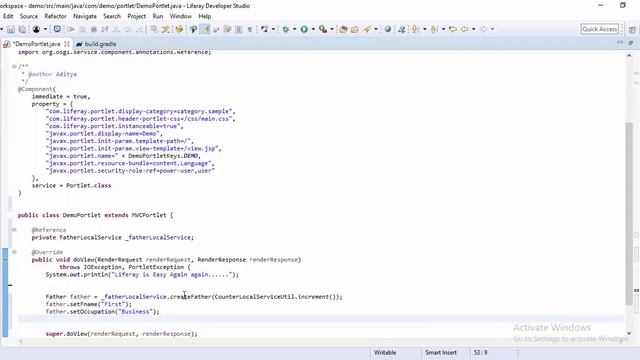
Task: Click the Previous Annotation icon
Action: 434,29
